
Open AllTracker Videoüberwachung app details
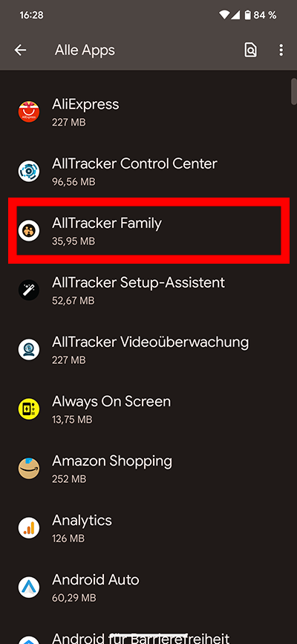(x=148, y=350)
